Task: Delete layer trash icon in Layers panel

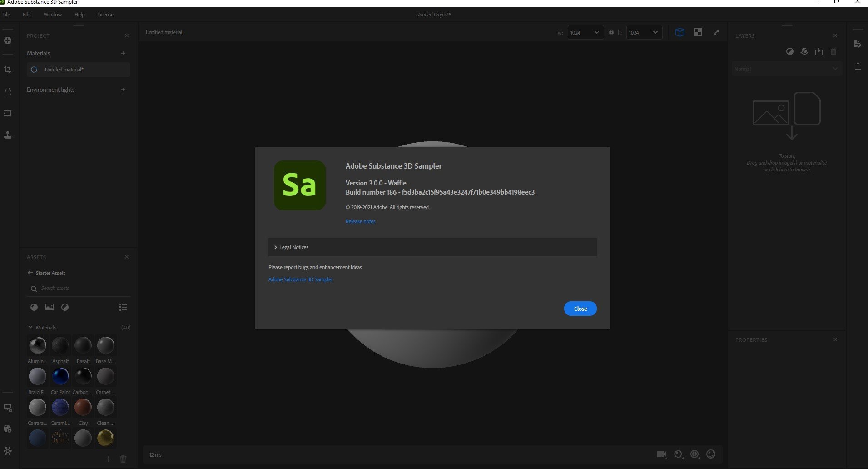Action: 833,52
